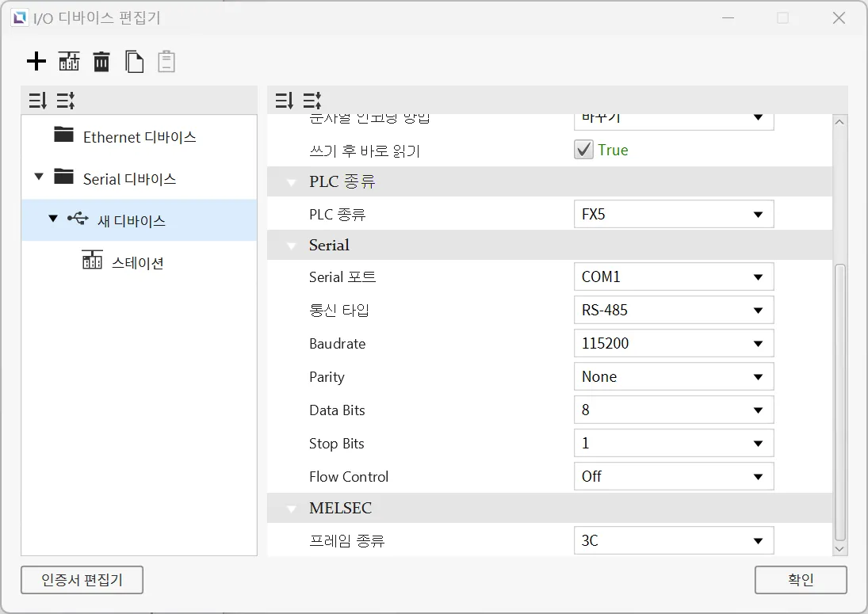
Task: Click the trash icon to delete
Action: point(101,62)
